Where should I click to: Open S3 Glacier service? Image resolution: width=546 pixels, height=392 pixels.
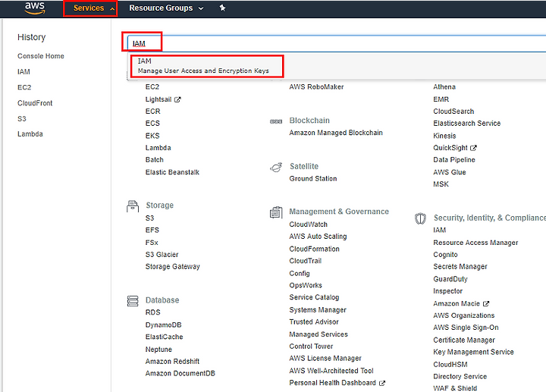coord(162,255)
